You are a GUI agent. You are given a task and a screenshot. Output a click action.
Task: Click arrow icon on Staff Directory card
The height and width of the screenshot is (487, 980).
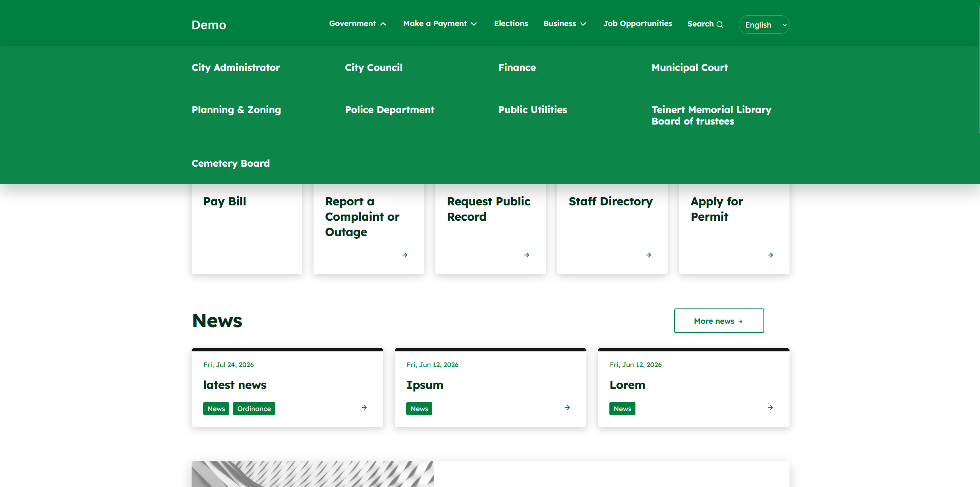648,255
